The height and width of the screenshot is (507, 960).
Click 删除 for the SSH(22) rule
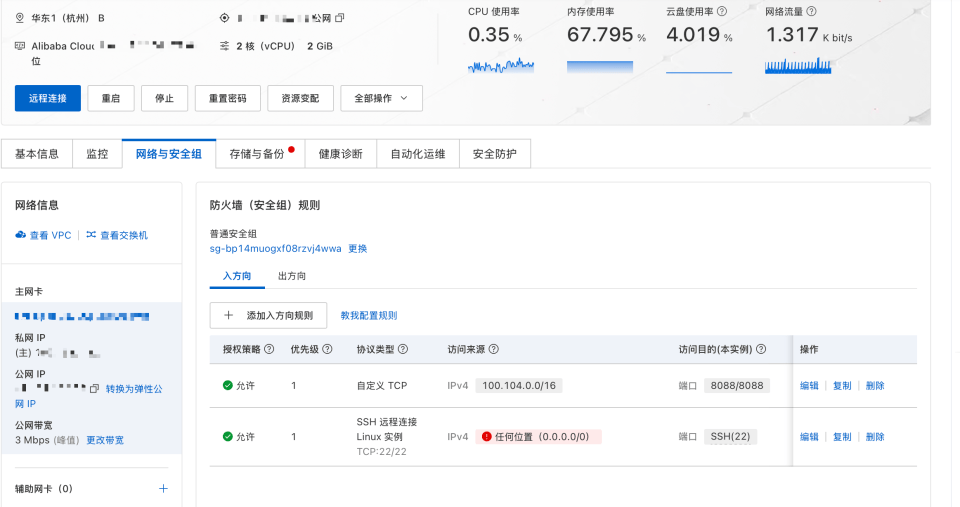(875, 437)
